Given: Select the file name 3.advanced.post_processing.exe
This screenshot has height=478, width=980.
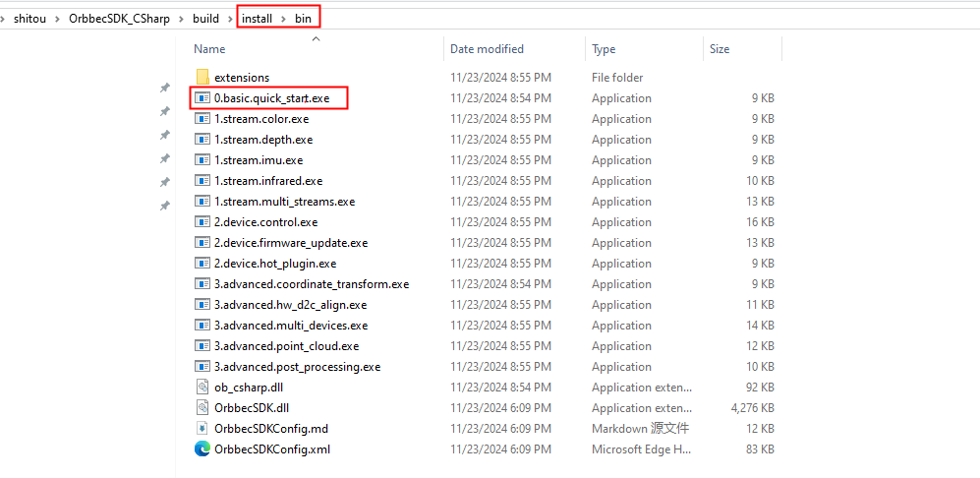Looking at the screenshot, I should click(x=297, y=366).
